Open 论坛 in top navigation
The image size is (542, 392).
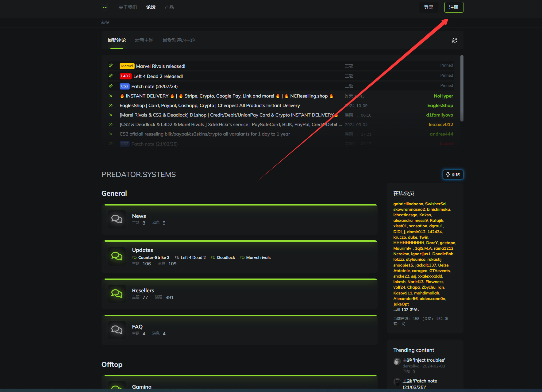[x=151, y=7]
